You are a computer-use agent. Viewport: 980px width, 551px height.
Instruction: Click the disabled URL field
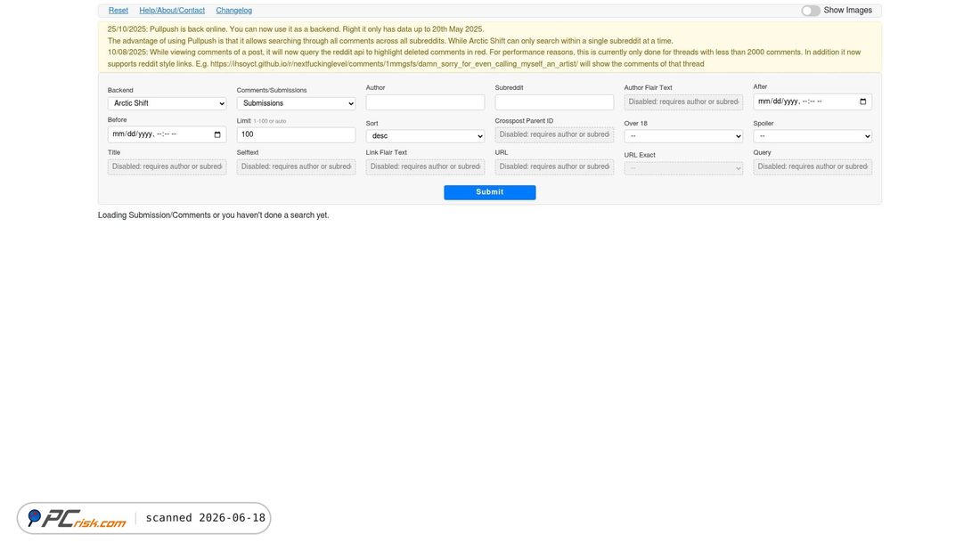coord(554,166)
